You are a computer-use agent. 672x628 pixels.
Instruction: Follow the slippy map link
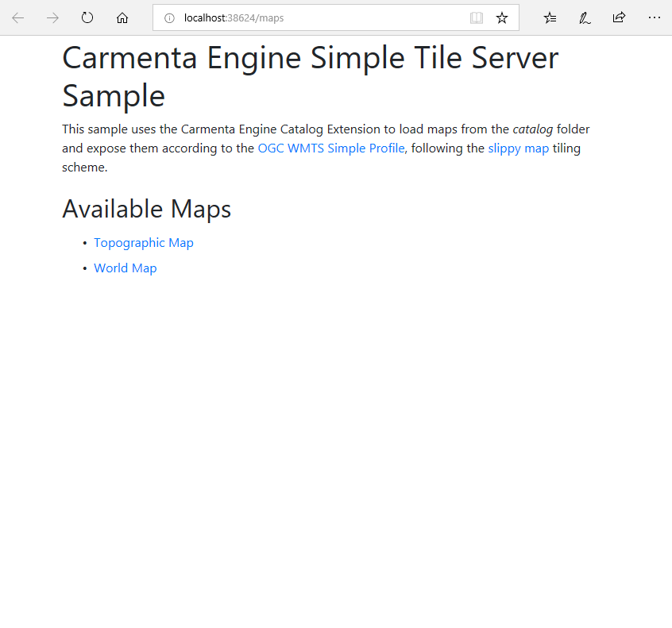518,148
